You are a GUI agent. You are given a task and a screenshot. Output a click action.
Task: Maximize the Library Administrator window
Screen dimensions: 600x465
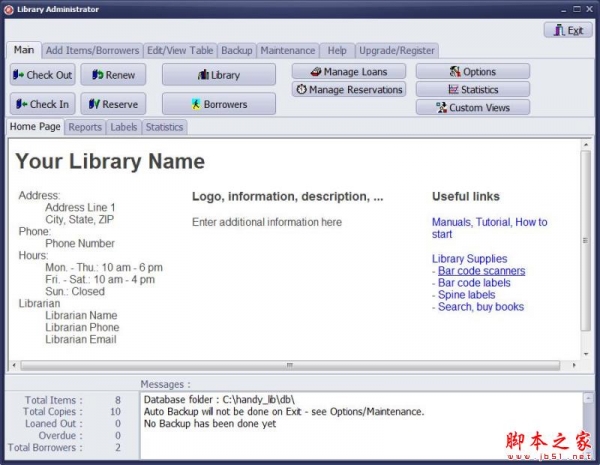point(577,9)
